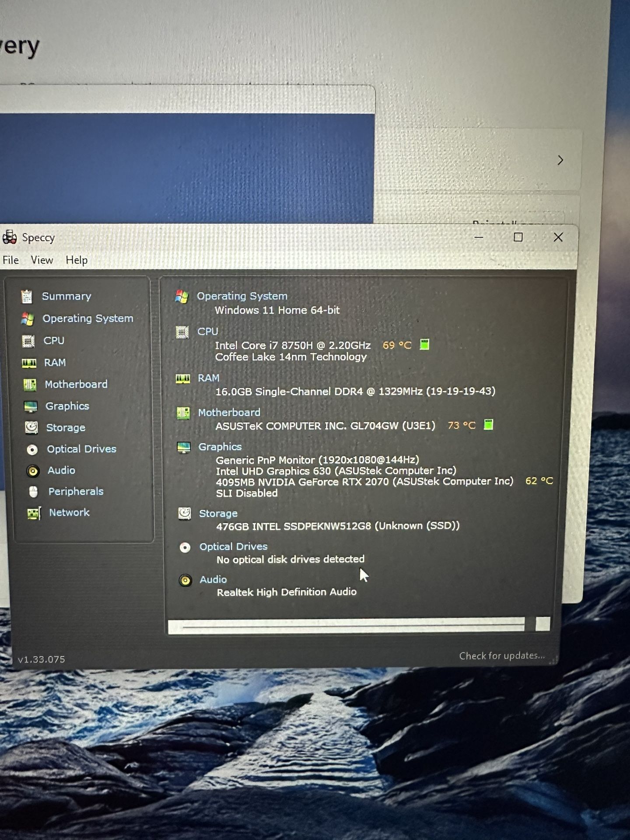
Task: Click Motherboard icon in summary pane
Action: (183, 413)
